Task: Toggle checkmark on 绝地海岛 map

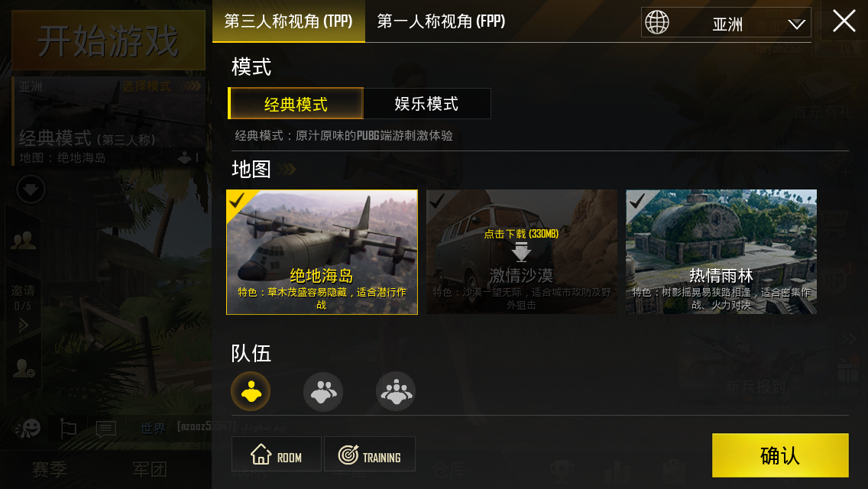Action: tap(237, 200)
